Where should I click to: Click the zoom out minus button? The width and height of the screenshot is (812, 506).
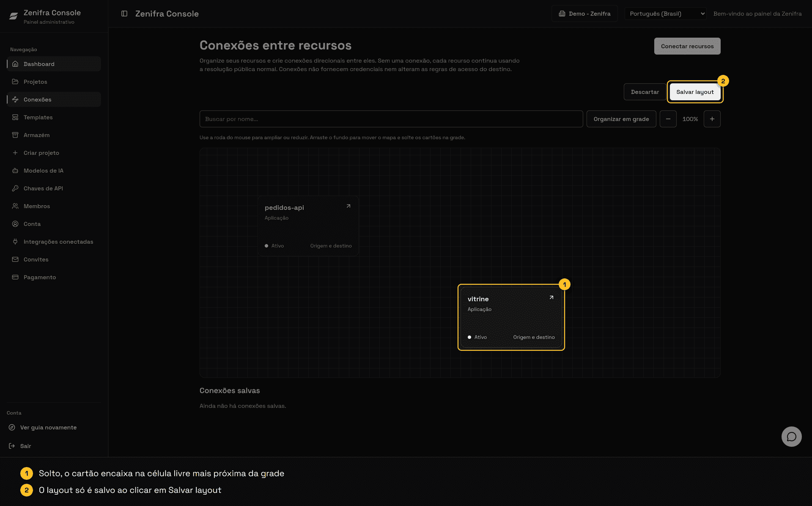[668, 119]
